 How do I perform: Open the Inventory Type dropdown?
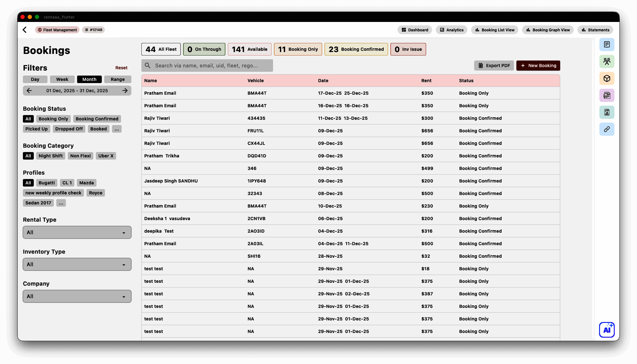[x=77, y=264]
